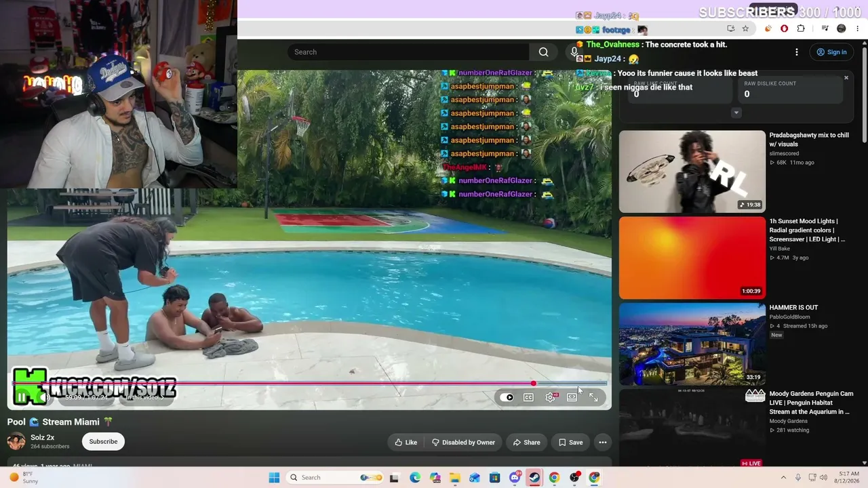Viewport: 868px width, 488px height.
Task: Open the Windows Start menu
Action: (x=274, y=478)
